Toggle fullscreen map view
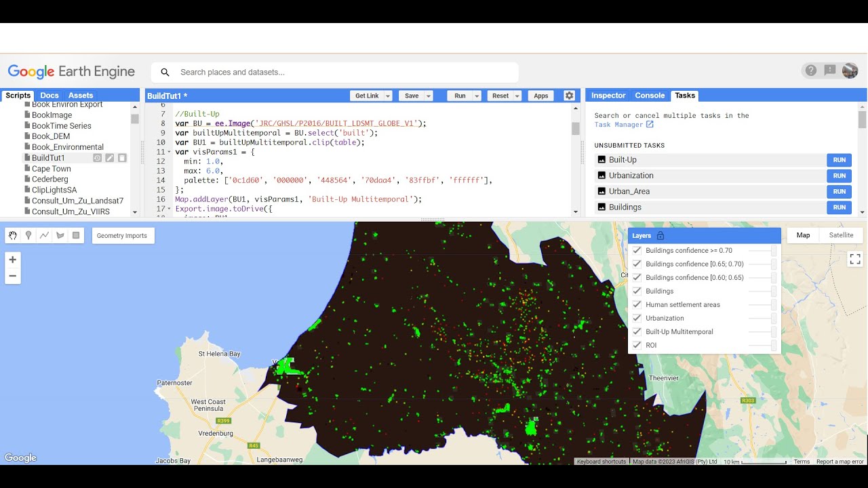 coord(855,259)
